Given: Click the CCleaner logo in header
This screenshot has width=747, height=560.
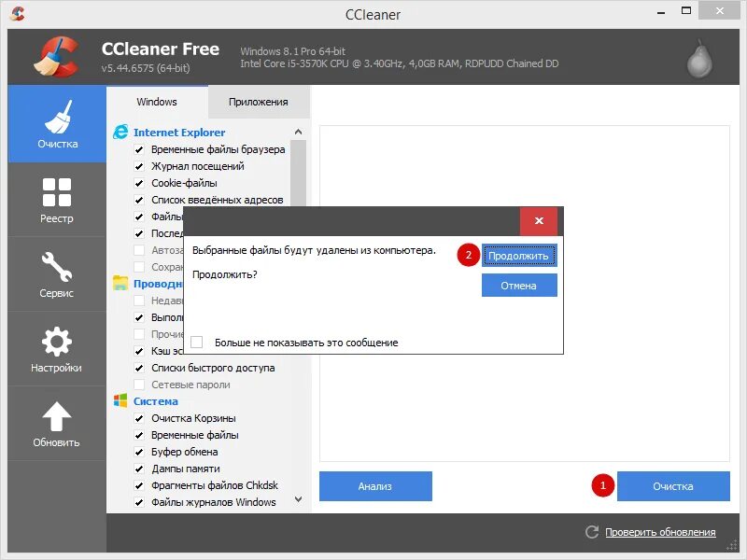Looking at the screenshot, I should [x=57, y=57].
